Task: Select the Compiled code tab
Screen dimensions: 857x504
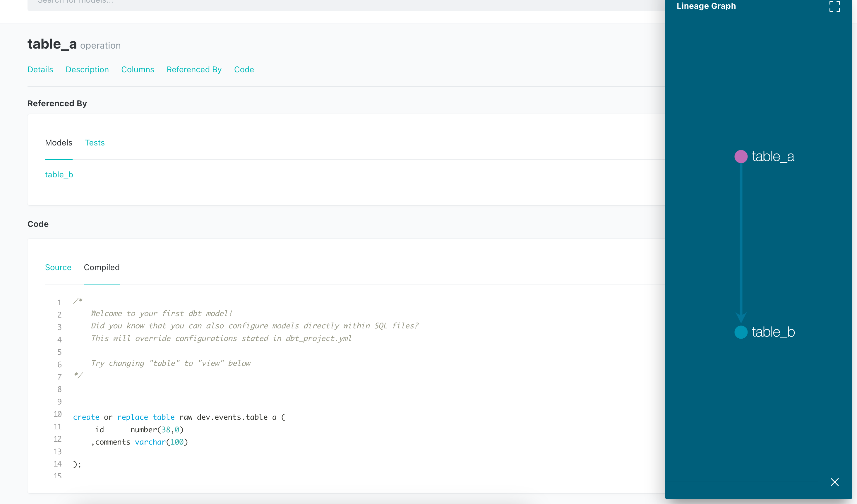Action: click(x=101, y=267)
